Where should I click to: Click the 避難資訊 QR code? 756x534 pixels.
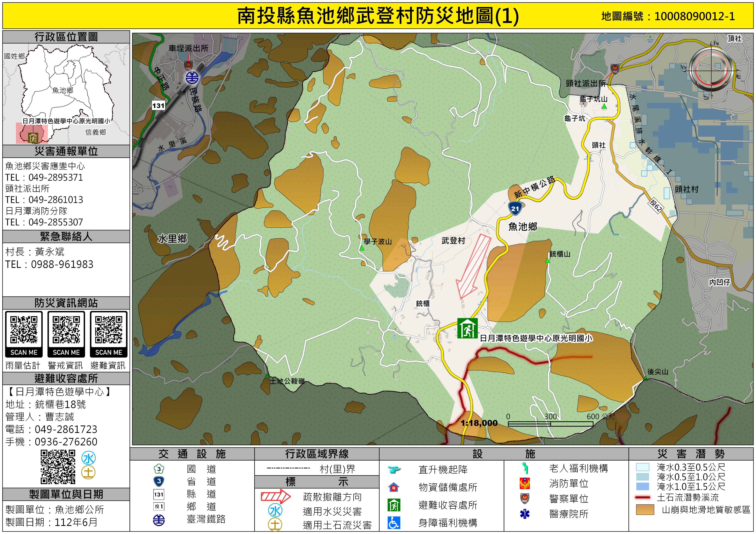click(109, 330)
